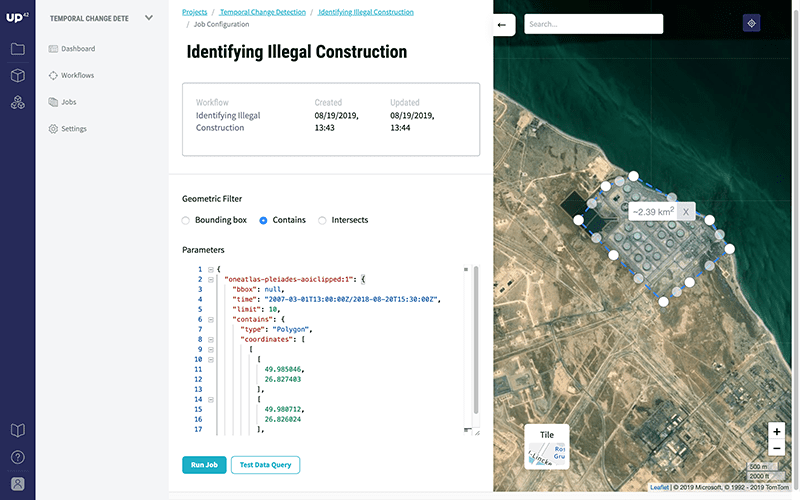The width and height of the screenshot is (800, 500).
Task: Open the Blocks cube icon in left rail
Action: [17, 76]
